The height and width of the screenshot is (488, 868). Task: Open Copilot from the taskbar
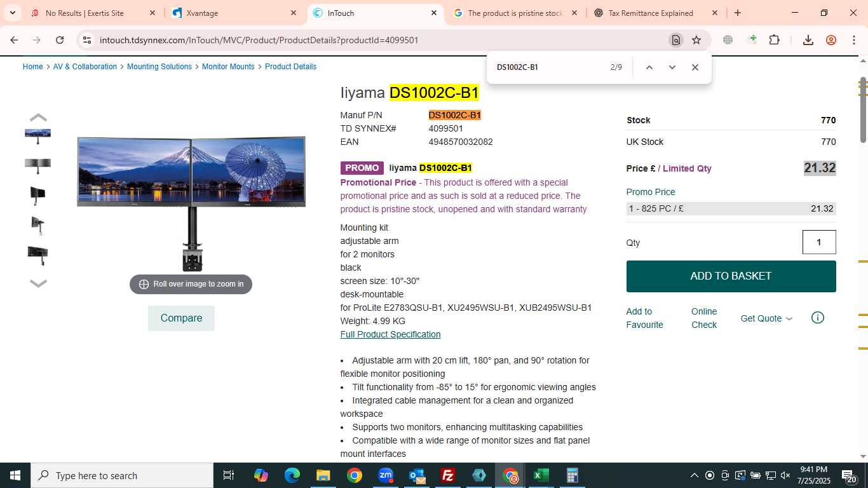click(261, 475)
